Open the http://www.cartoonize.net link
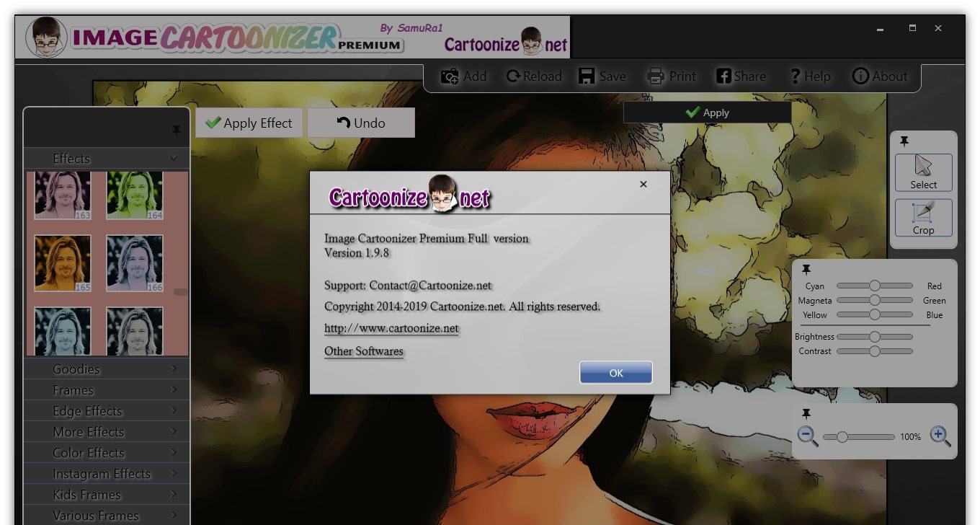Viewport: 980px width, 525px height. 391,328
